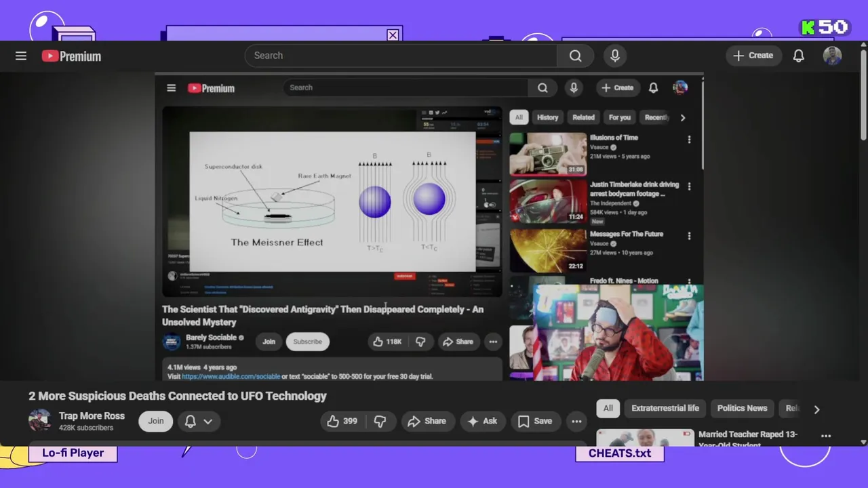This screenshot has width=868, height=488.
Task: Click inner microphone voice search icon
Action: 574,87
